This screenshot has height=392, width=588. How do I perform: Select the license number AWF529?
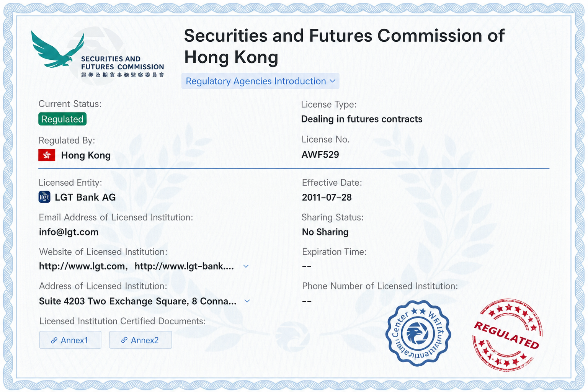point(320,155)
